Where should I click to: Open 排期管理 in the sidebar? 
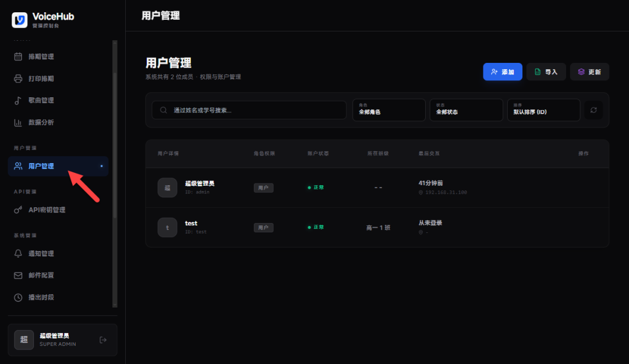click(x=41, y=56)
